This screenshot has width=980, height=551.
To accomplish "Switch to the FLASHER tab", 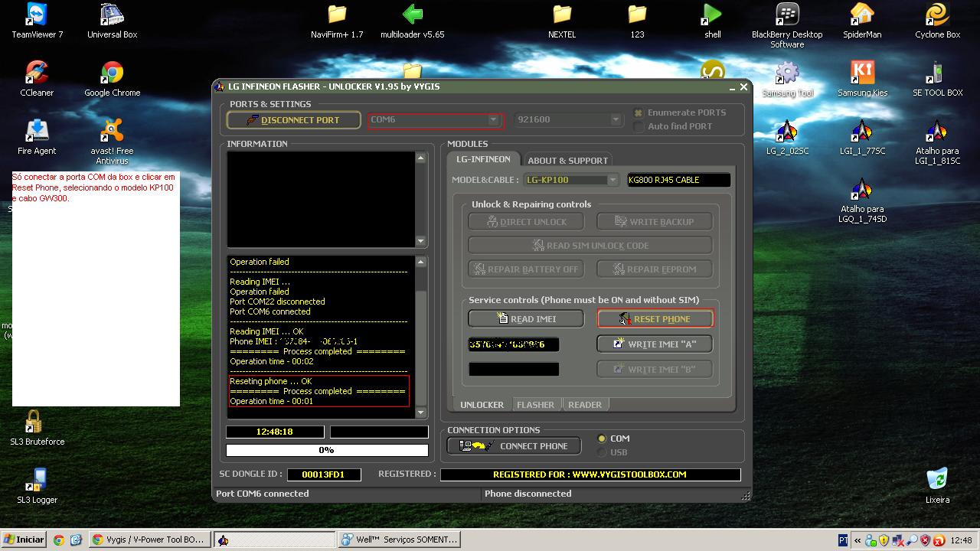I will (x=535, y=405).
